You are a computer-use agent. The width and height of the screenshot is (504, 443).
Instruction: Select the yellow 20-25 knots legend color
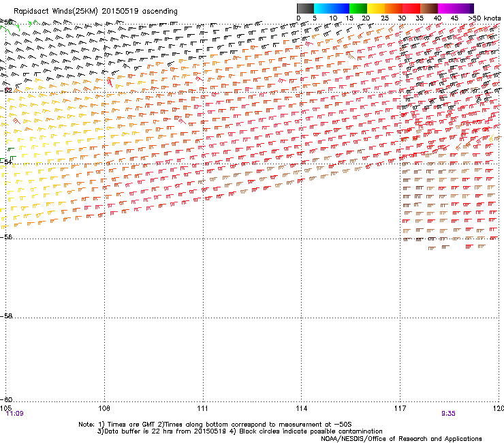tap(376, 8)
